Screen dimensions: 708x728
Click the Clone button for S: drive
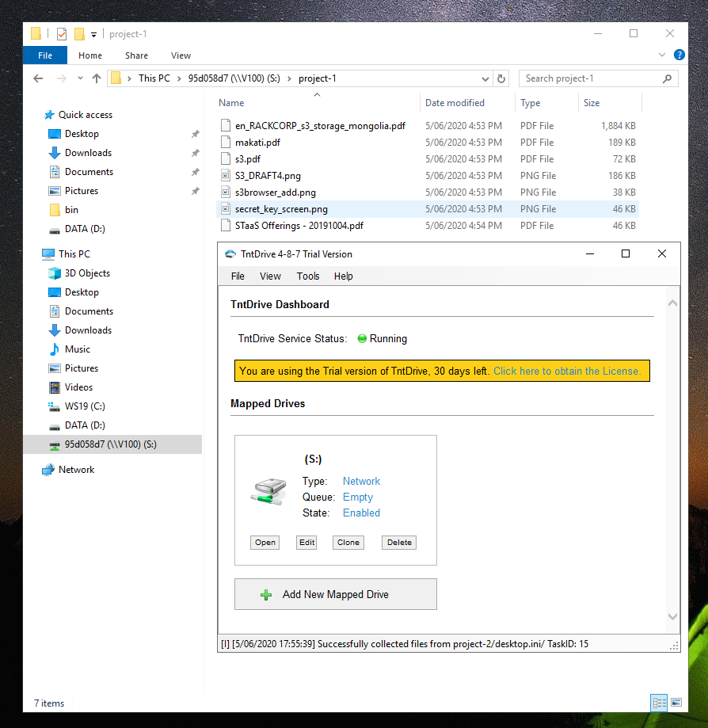point(348,543)
